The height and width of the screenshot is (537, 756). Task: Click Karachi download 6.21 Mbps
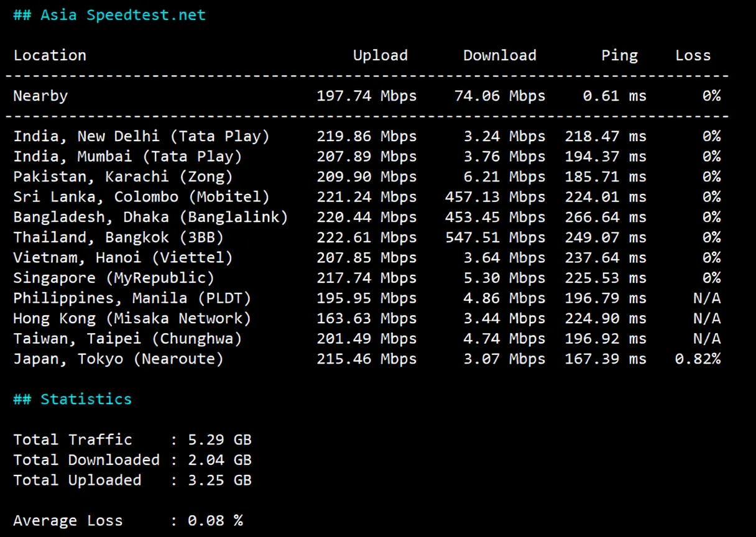coord(504,177)
